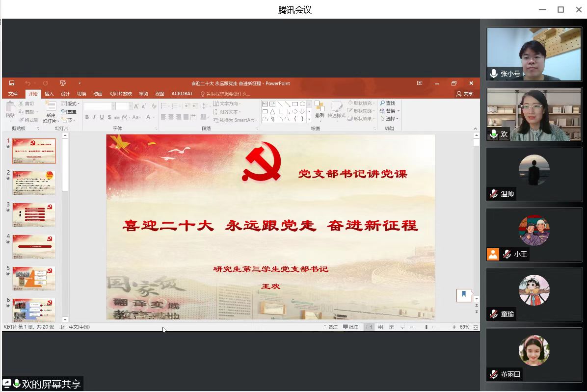Open the Insert (插入) ribbon tab
587x392 pixels.
[49, 94]
